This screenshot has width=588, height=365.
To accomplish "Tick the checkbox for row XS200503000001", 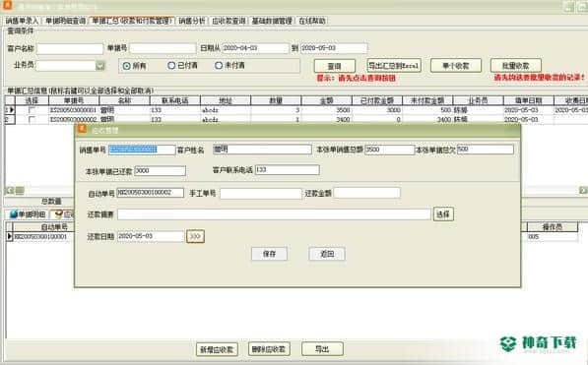I will pos(32,110).
